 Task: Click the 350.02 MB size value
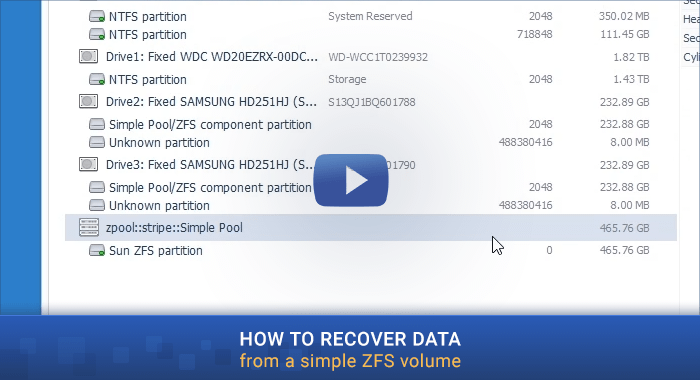pos(624,17)
